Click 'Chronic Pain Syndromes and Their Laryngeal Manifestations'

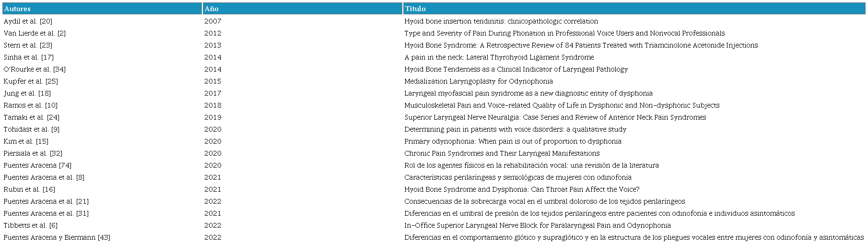502,153
